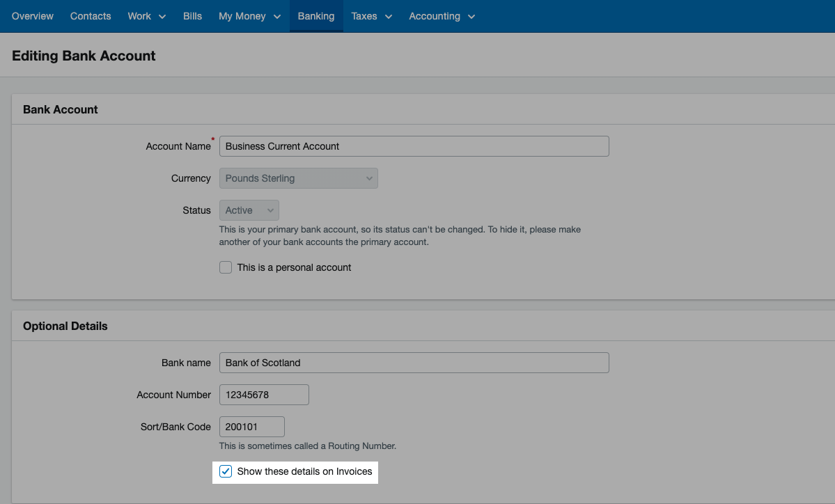
Task: Expand the Work dropdown menu
Action: pos(146,16)
